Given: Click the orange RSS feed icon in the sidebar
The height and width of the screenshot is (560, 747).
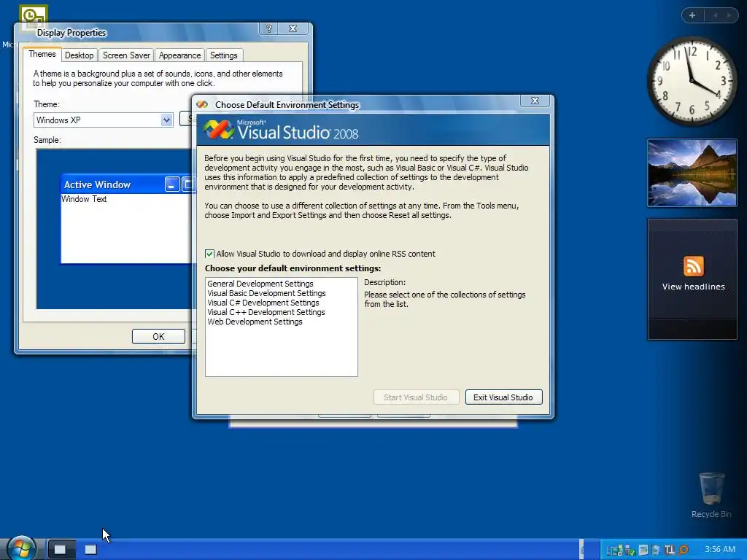Looking at the screenshot, I should (693, 266).
